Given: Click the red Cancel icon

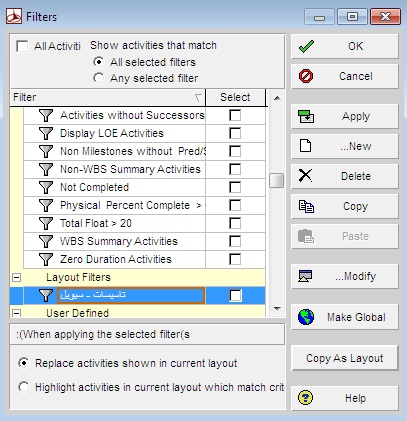Looking at the screenshot, I should pos(306,76).
